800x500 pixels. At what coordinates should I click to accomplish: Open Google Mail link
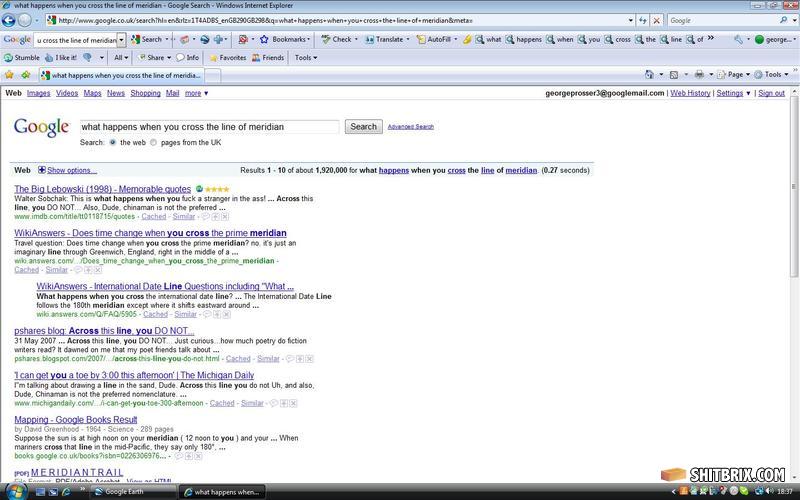pos(172,93)
